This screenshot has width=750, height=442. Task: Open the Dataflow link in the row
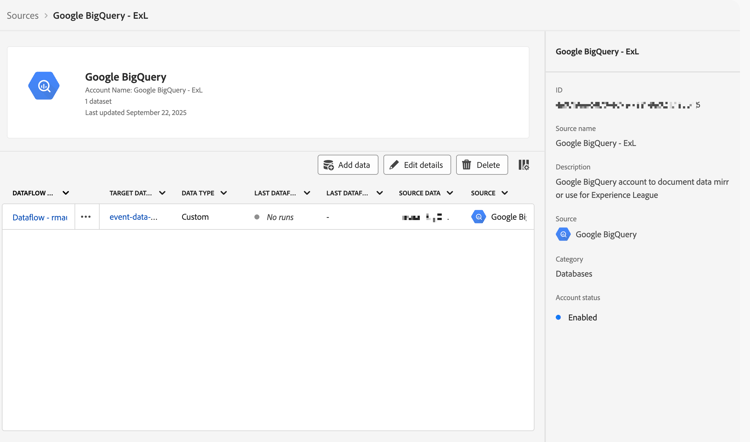point(40,217)
